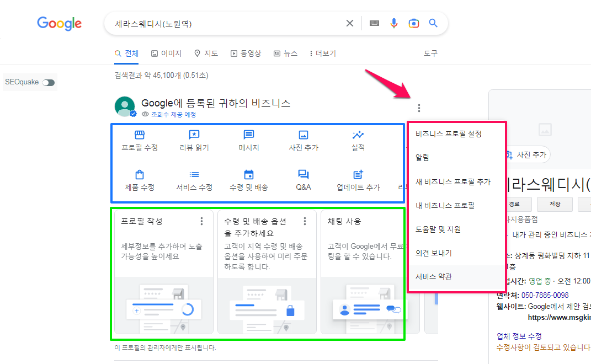Click into the search input field
Image resolution: width=591 pixels, height=364 pixels.
[226, 24]
